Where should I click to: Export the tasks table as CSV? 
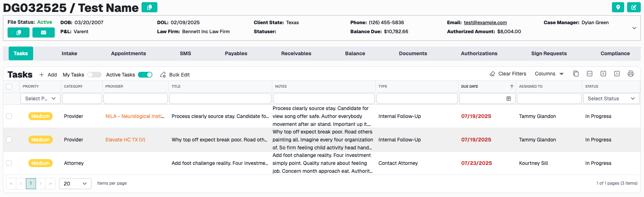coord(590,74)
